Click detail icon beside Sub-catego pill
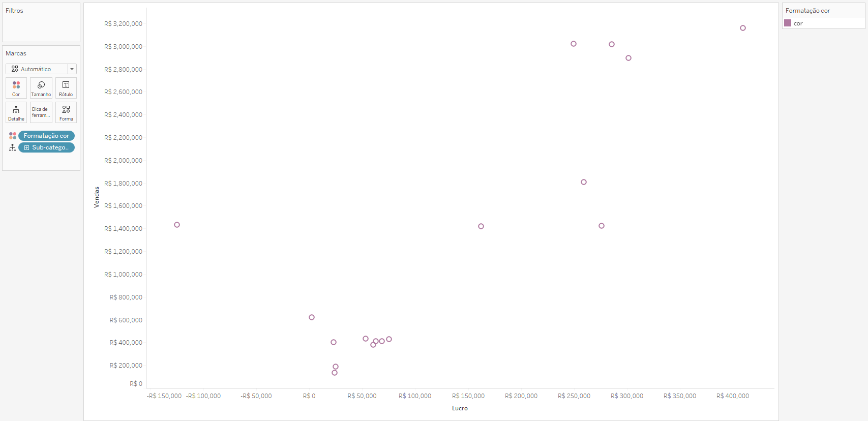 (x=13, y=147)
